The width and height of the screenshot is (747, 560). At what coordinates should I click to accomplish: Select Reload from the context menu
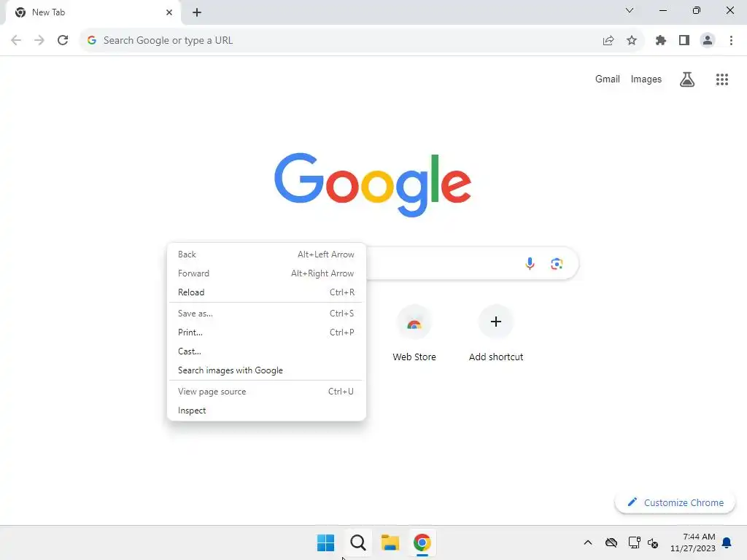click(266, 292)
